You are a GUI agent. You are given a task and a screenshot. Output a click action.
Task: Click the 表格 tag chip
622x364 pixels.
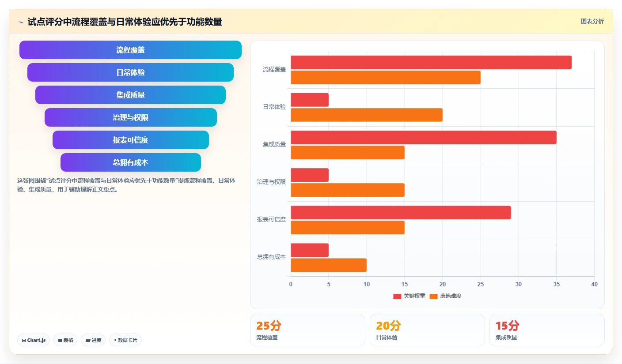pos(65,340)
